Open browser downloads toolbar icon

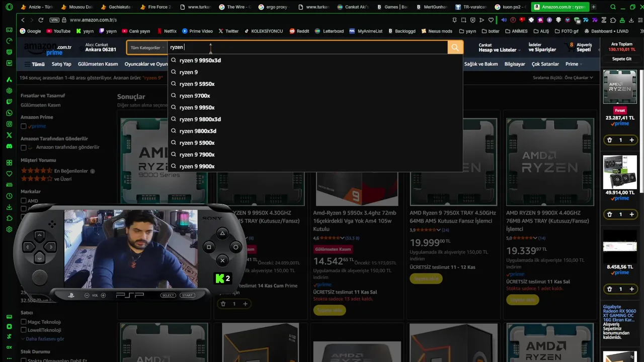click(x=631, y=20)
